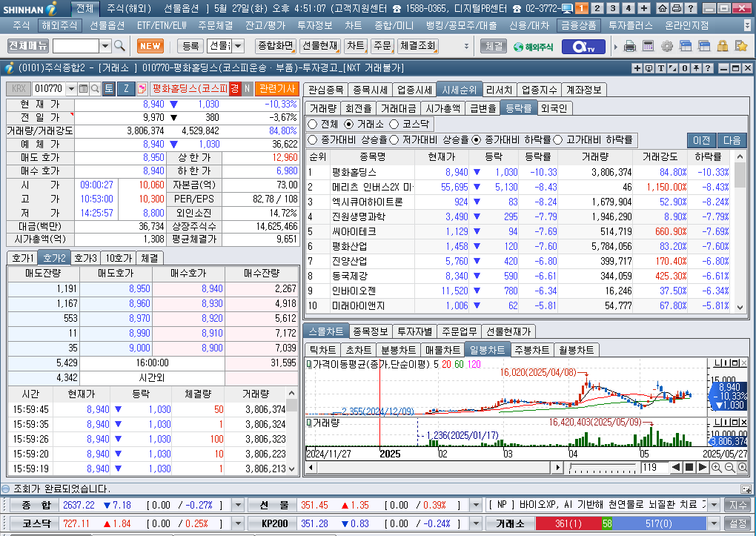Image resolution: width=756 pixels, height=536 pixels.
Task: Click the chart bar count field showing 119
Action: coord(654,468)
